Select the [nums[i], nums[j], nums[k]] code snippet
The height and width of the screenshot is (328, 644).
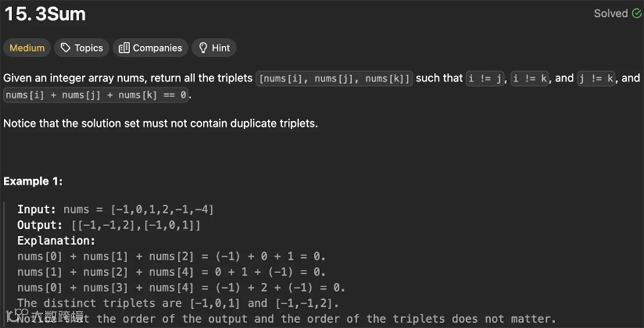point(334,79)
